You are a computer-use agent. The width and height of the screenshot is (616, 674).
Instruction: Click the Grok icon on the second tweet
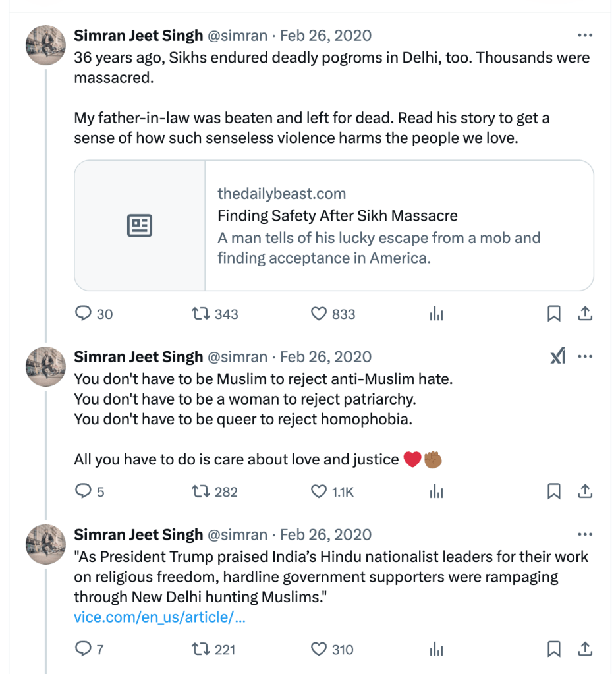tap(558, 357)
